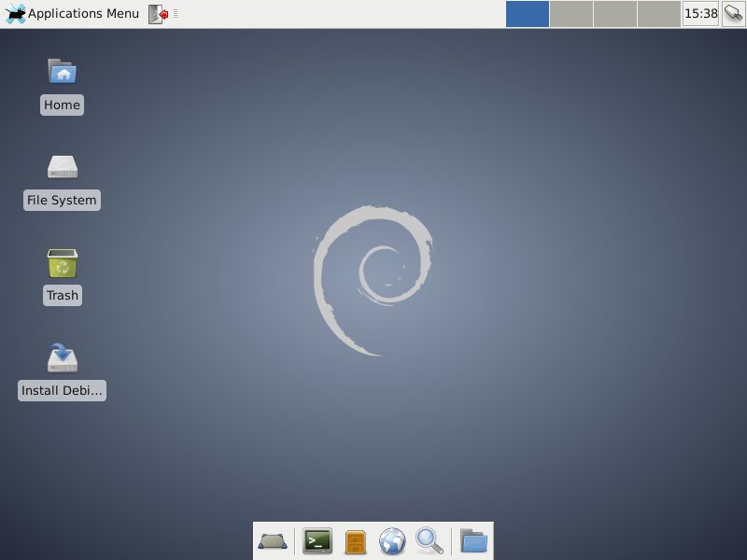Open the Web Browser globe icon
The width and height of the screenshot is (747, 560).
[392, 541]
